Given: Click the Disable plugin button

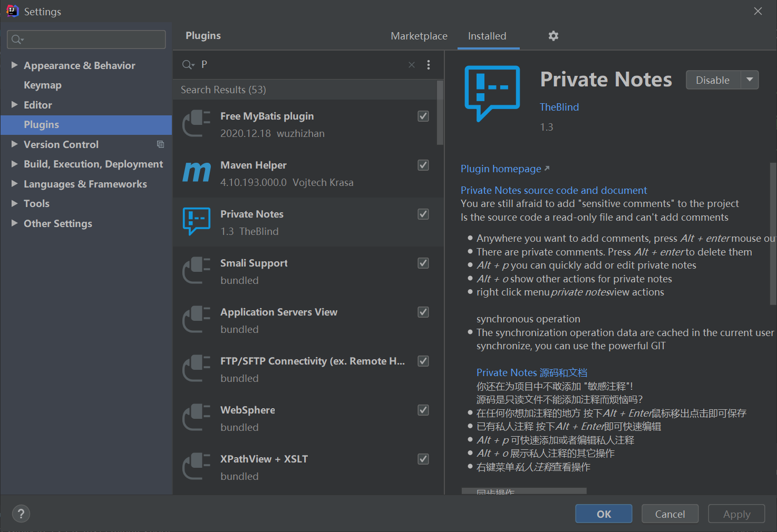Looking at the screenshot, I should (713, 80).
